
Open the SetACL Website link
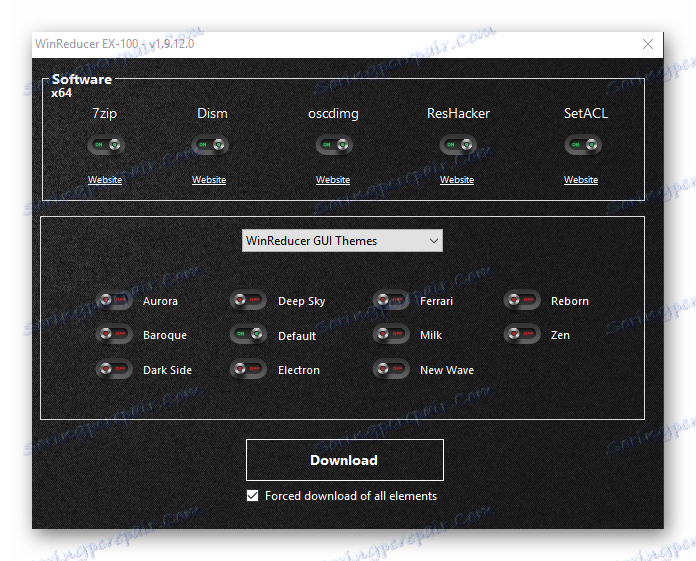581,180
